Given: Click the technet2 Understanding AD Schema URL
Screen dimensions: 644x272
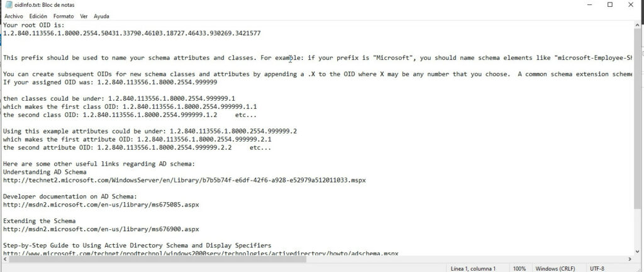Looking at the screenshot, I should point(184,180).
